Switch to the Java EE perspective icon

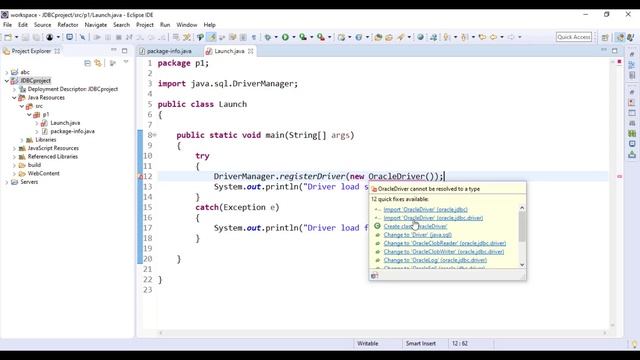620,37
